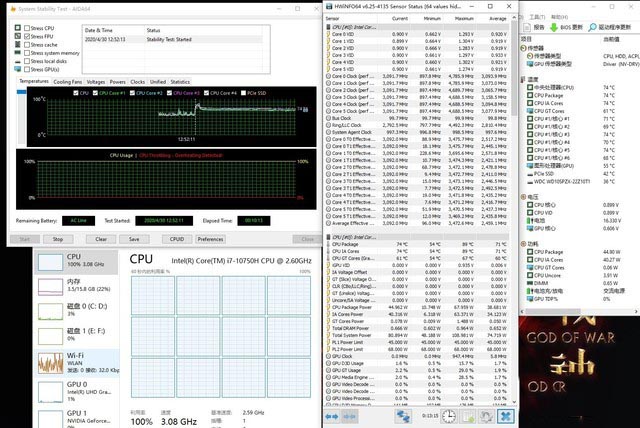Click HWiNFO clock reset timer icon
The width and height of the screenshot is (640, 428).
(449, 417)
